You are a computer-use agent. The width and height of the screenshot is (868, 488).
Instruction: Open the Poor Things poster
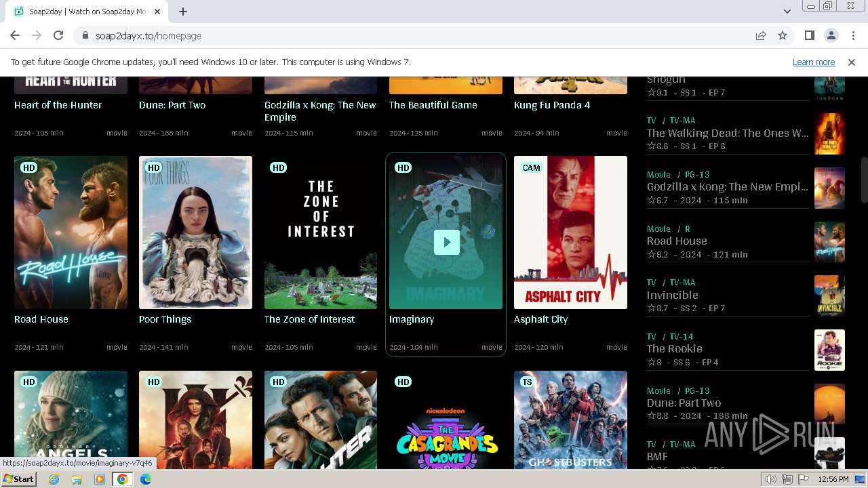[195, 232]
